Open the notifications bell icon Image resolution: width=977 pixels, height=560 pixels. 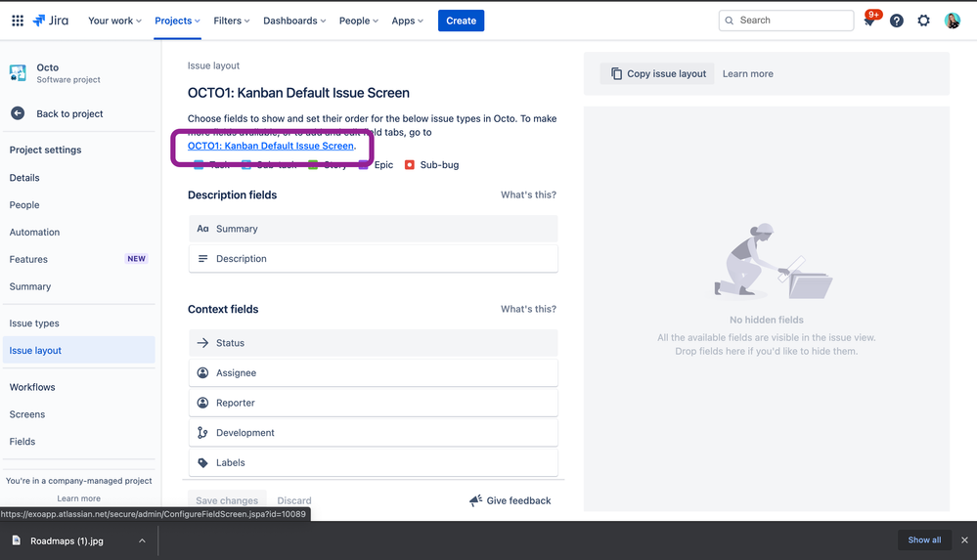point(869,21)
